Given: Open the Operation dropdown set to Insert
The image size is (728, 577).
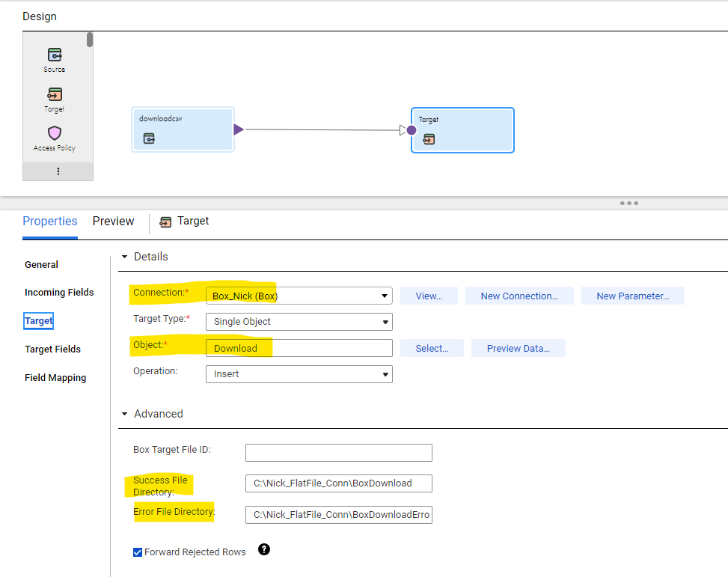Looking at the screenshot, I should [299, 374].
